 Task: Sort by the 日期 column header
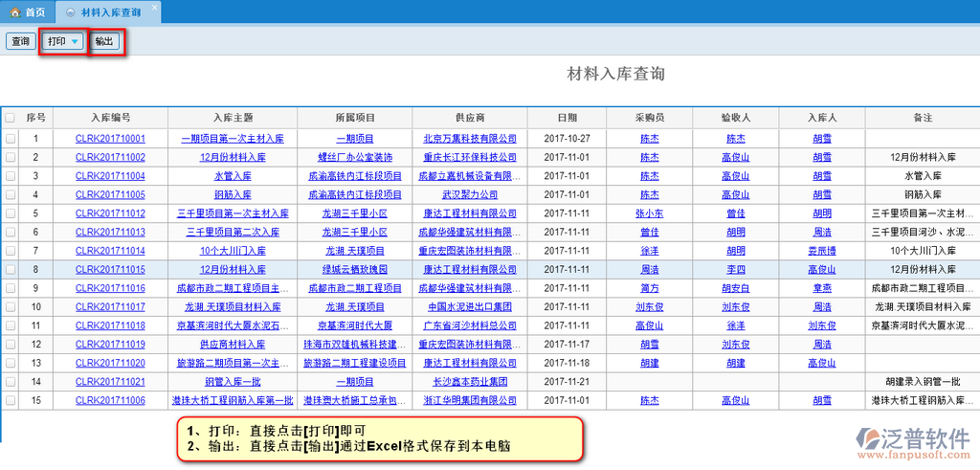pyautogui.click(x=567, y=118)
